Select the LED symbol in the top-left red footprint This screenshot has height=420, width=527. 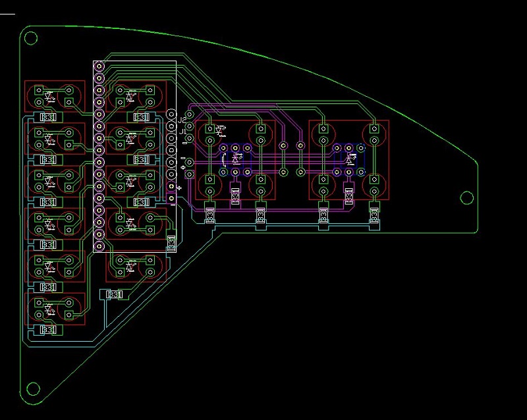50,96
